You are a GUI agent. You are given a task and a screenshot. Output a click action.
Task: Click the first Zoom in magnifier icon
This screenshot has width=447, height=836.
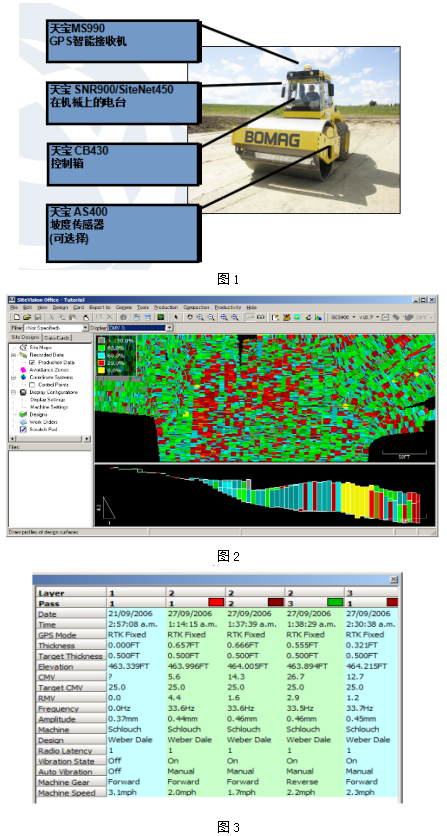click(199, 317)
